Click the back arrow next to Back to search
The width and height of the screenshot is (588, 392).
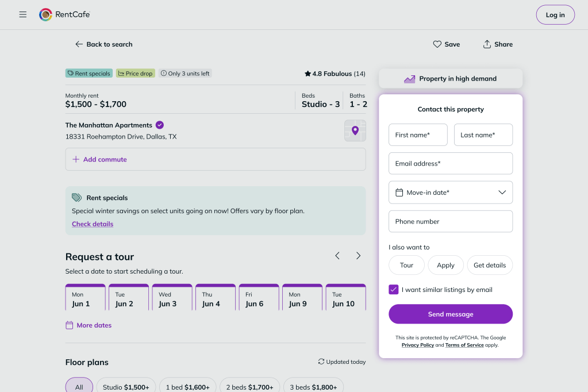click(x=79, y=44)
